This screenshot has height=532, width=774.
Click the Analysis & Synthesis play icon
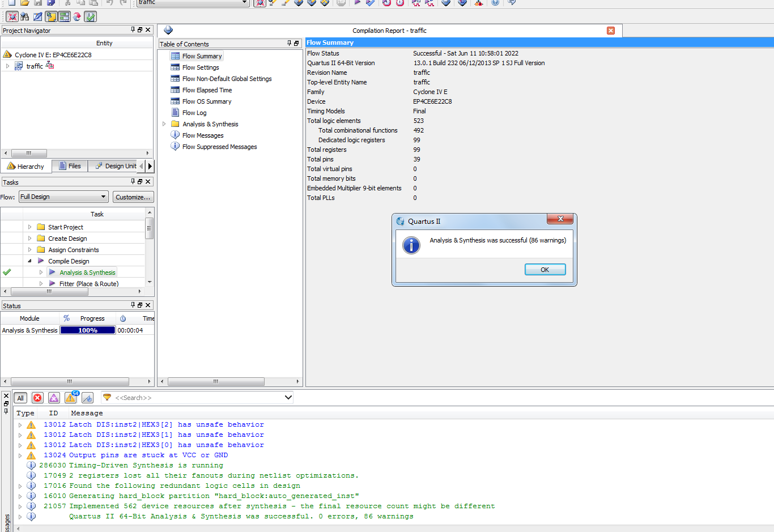(52, 273)
